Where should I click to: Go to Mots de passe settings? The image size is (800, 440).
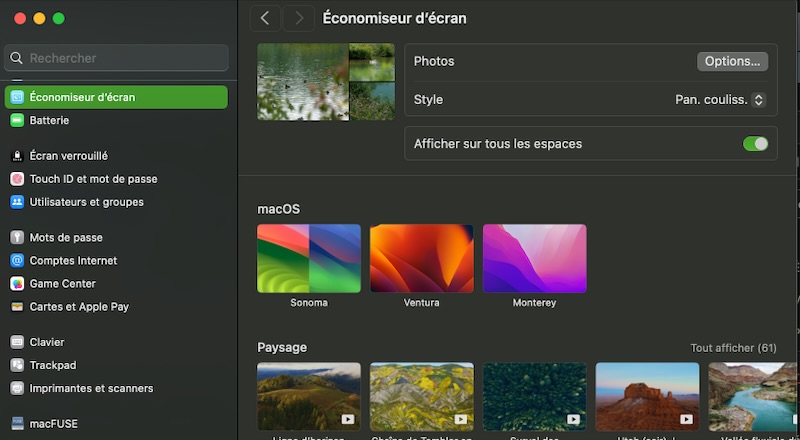tap(66, 238)
